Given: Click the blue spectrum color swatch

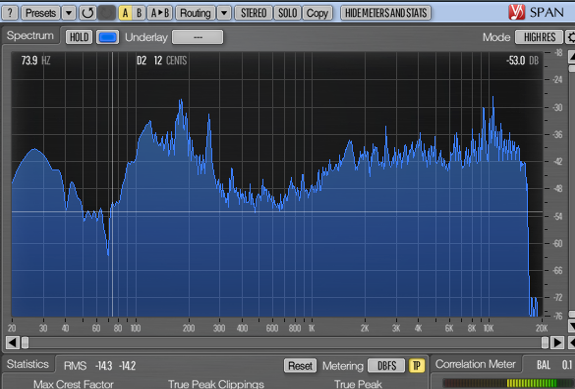Looking at the screenshot, I should (x=107, y=37).
